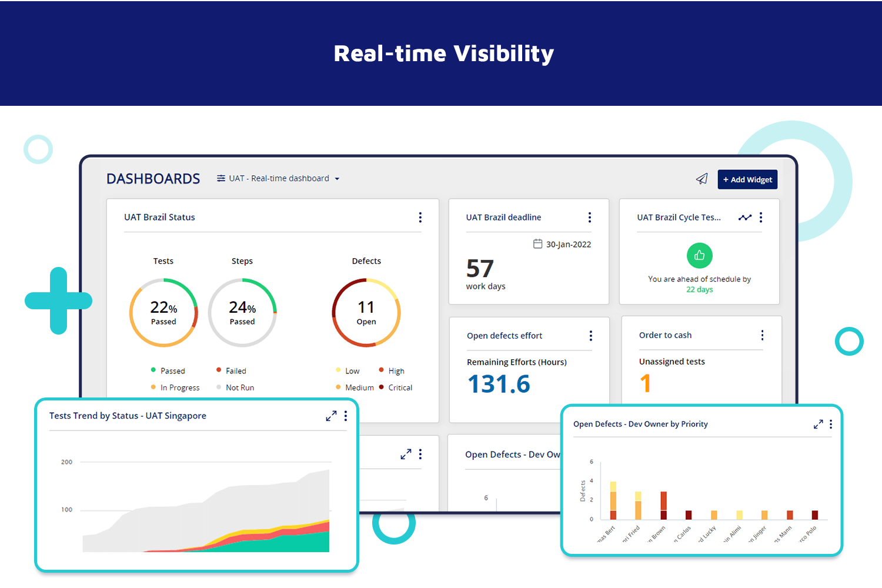Click the Tests 22% Passed donut chart
This screenshot has width=882, height=588.
point(163,313)
